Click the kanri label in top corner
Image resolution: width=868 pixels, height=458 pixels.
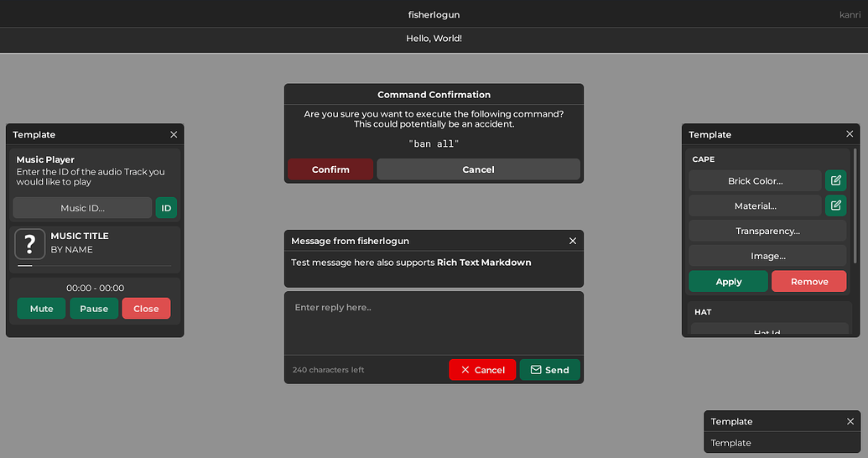pos(850,14)
